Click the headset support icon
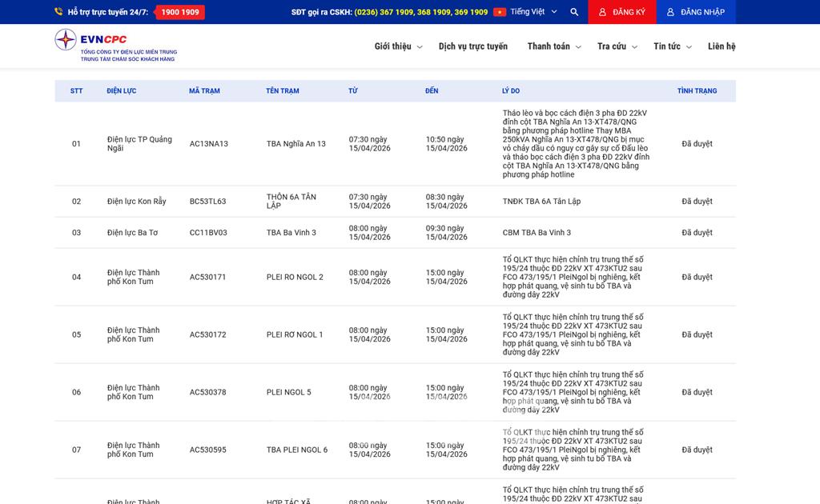This screenshot has height=504, width=820. click(x=58, y=12)
